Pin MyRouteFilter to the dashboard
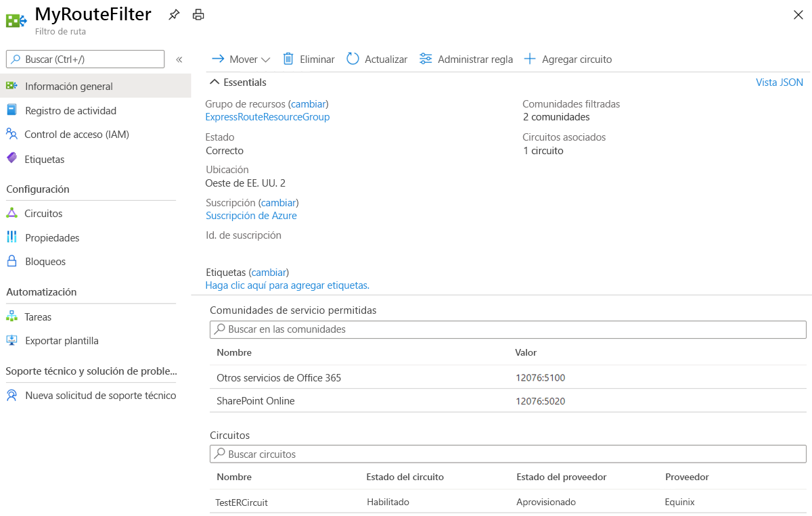Viewport: 812px width, 516px height. point(174,14)
